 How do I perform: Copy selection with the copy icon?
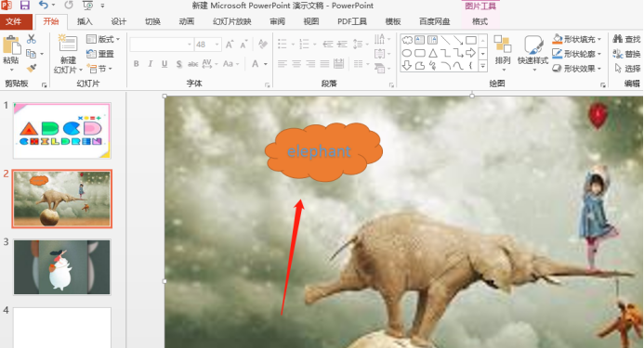pyautogui.click(x=31, y=54)
